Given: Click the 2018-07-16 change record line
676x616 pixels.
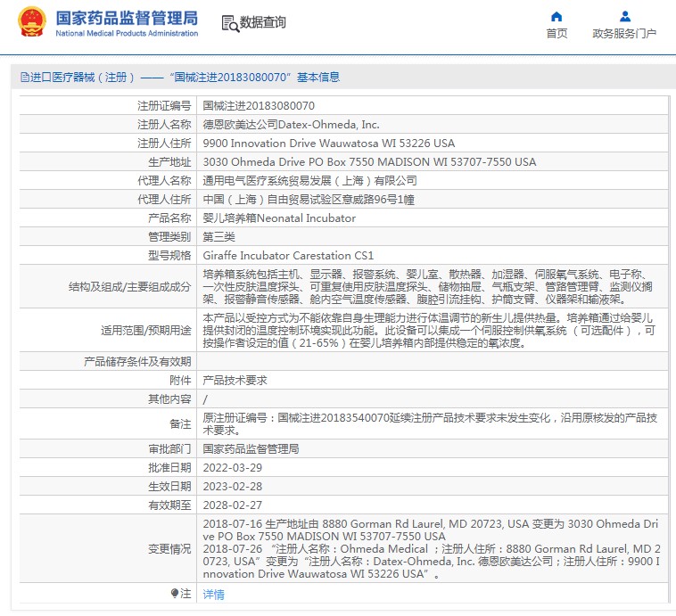Looking at the screenshot, I should click(x=430, y=530).
